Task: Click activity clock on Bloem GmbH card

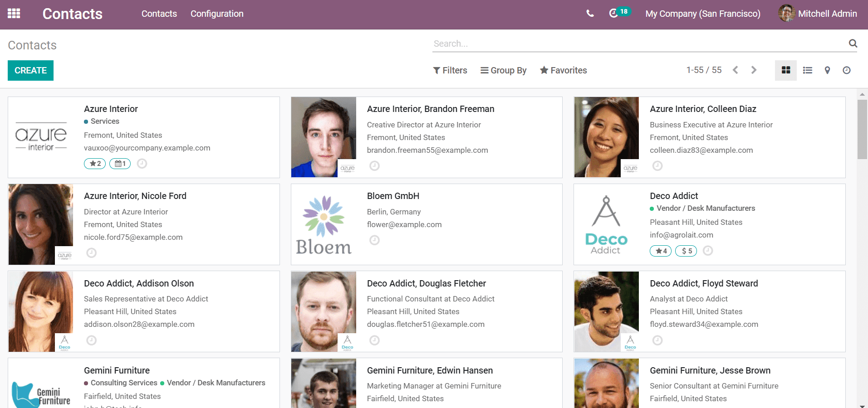Action: tap(374, 240)
